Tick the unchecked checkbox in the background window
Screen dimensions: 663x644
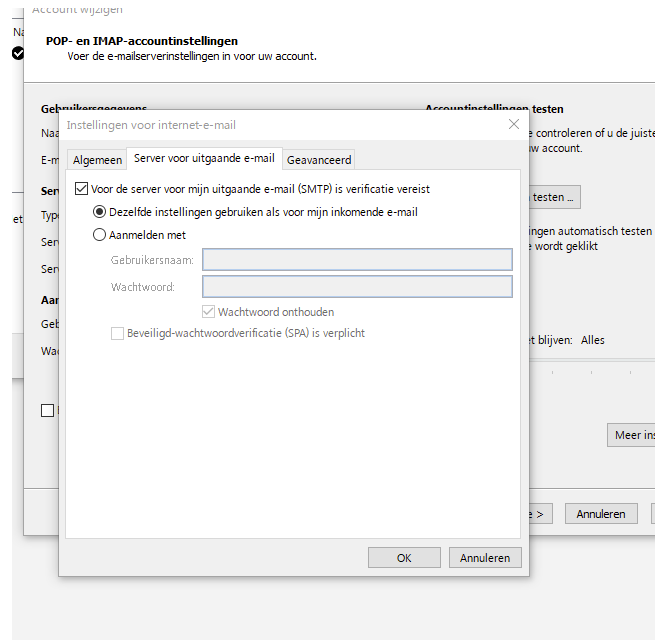(x=47, y=410)
